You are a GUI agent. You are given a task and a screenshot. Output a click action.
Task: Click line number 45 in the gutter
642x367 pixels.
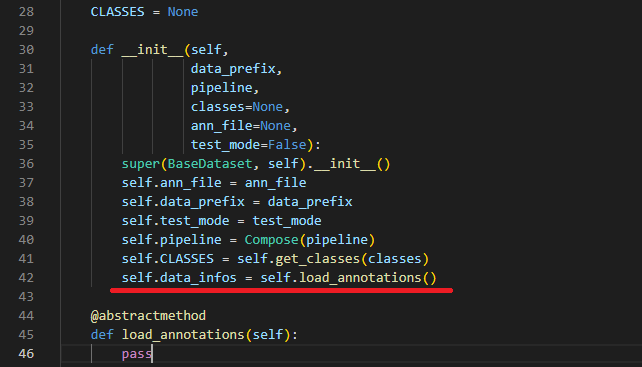coord(26,335)
